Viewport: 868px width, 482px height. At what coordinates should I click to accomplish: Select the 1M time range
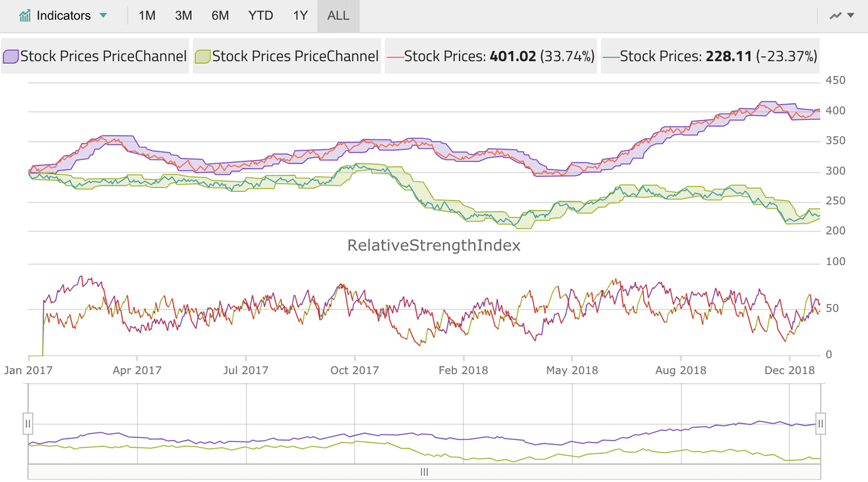(x=147, y=16)
